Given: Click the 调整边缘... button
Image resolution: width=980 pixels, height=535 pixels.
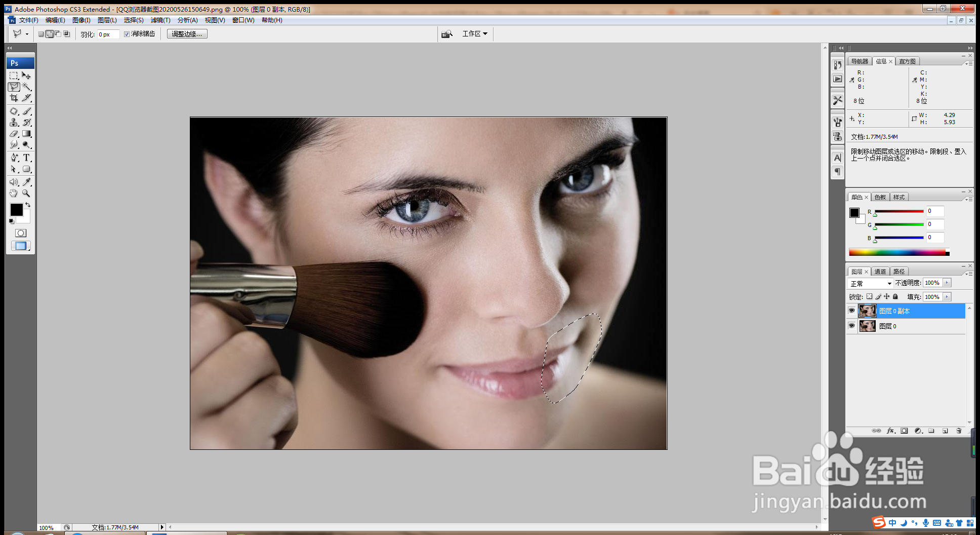Looking at the screenshot, I should 187,34.
